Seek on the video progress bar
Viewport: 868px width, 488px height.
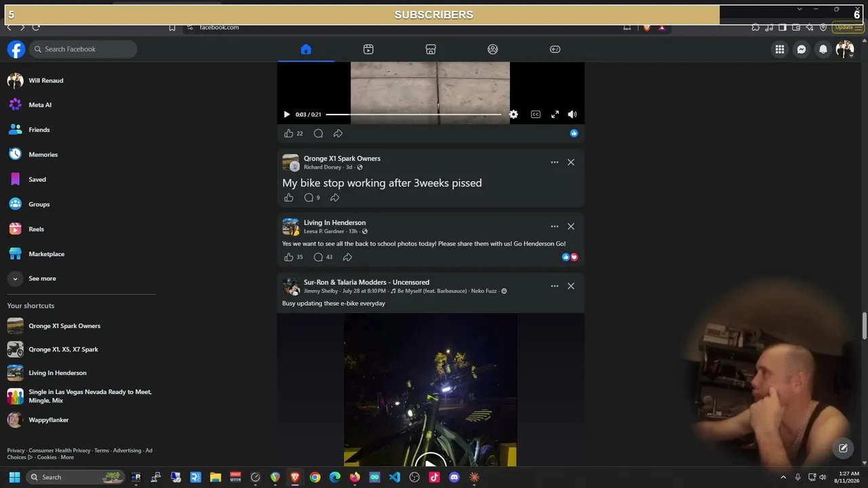point(414,115)
